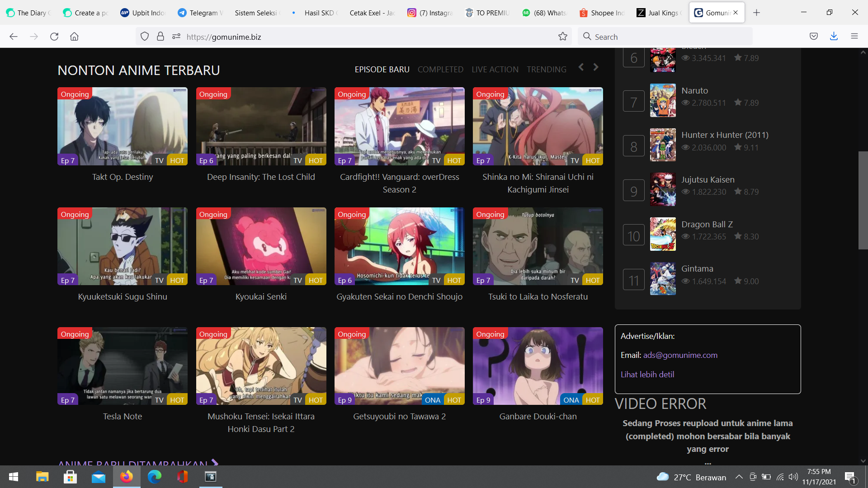Screen dimensions: 868x488
Task: Open taskbar clock showing 7:55 PM
Action: pos(819,477)
